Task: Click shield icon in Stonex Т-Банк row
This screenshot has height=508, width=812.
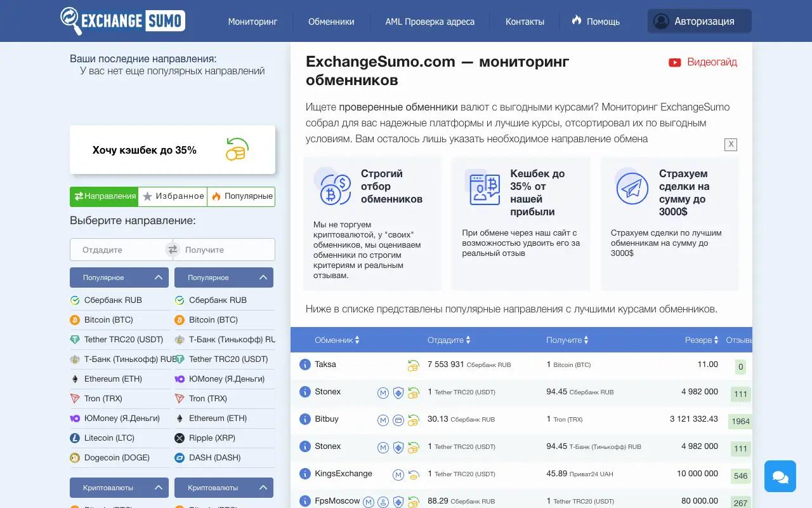Action: click(398, 448)
